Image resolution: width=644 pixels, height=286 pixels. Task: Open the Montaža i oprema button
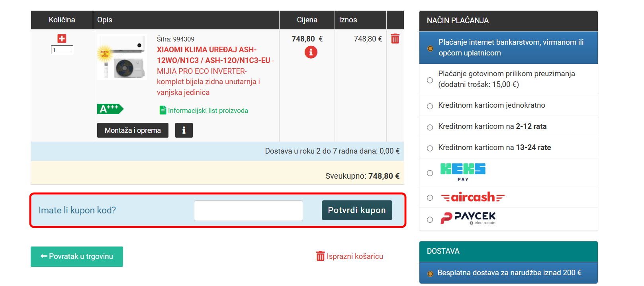(x=133, y=130)
